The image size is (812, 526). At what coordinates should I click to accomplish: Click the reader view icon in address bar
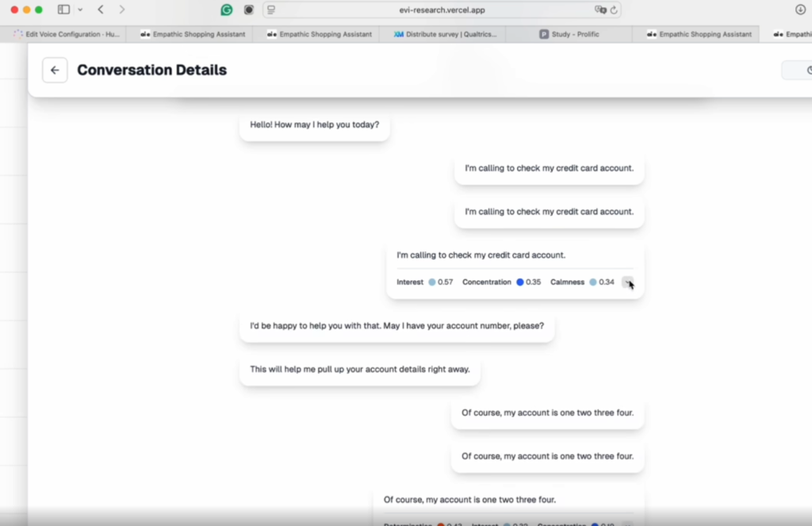point(271,10)
